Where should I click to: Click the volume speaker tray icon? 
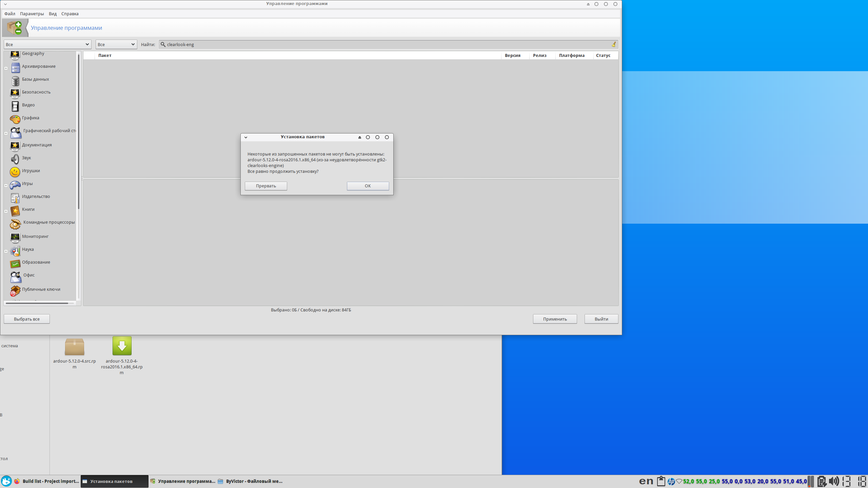(x=833, y=481)
